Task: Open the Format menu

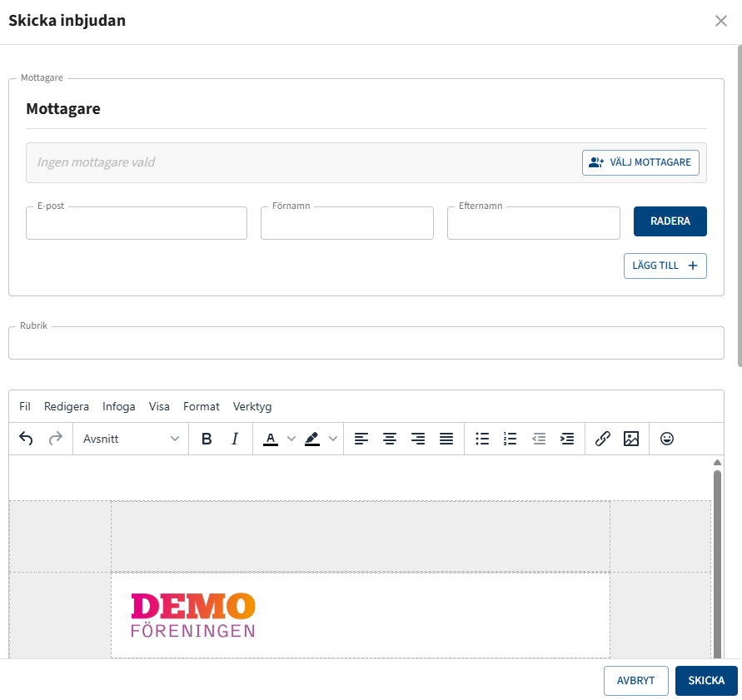Action: pyautogui.click(x=202, y=407)
